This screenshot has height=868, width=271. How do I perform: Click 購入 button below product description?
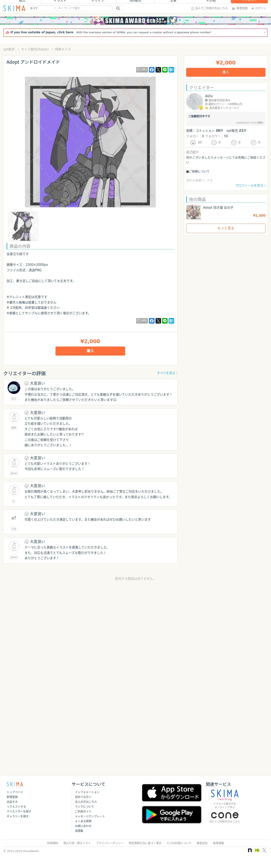tap(90, 351)
